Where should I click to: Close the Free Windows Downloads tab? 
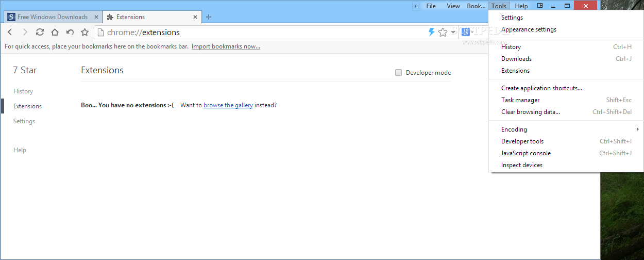[96, 17]
